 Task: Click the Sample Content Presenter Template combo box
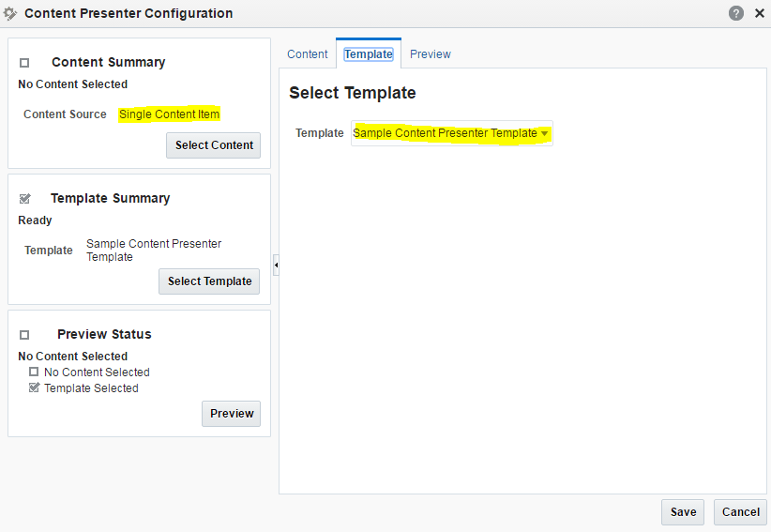pyautogui.click(x=451, y=133)
